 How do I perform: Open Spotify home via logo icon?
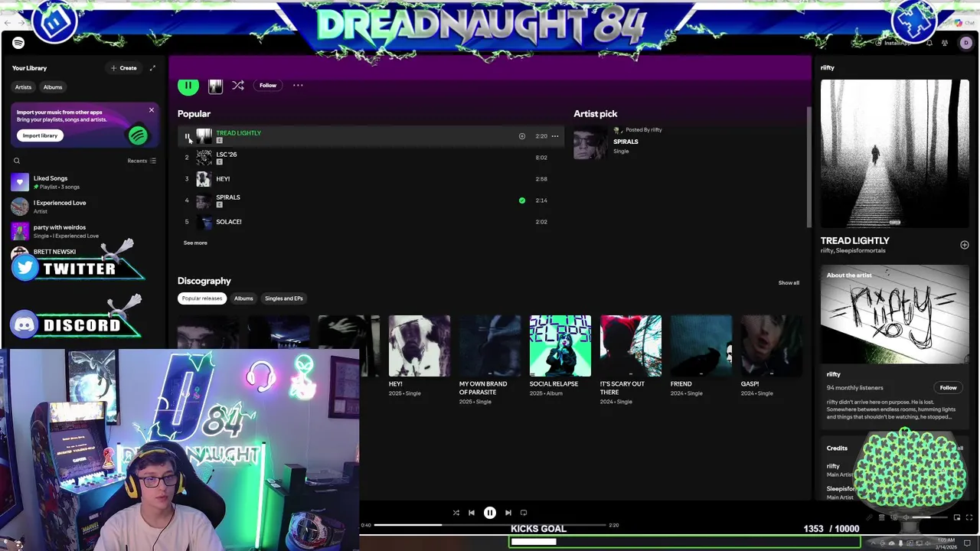coord(18,44)
